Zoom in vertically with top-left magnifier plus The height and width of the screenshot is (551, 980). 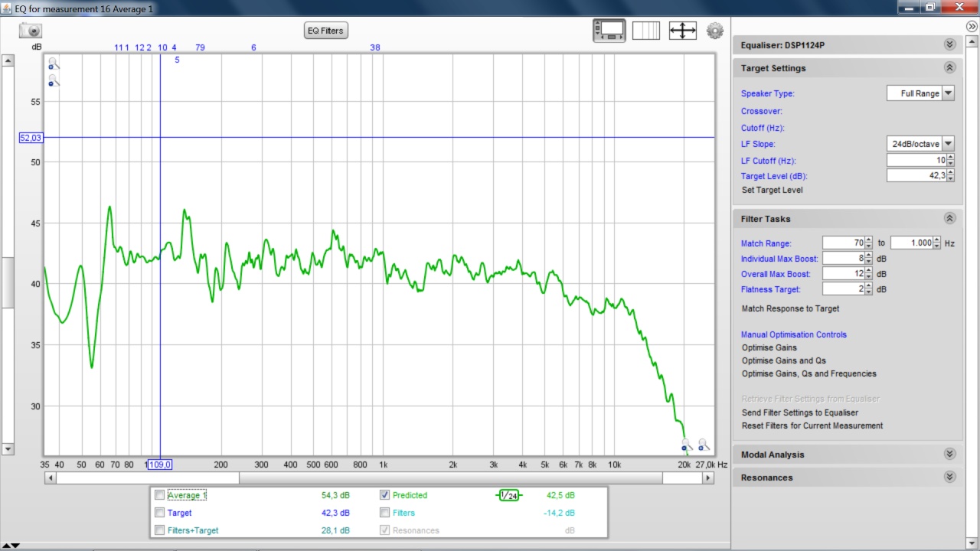pyautogui.click(x=53, y=64)
